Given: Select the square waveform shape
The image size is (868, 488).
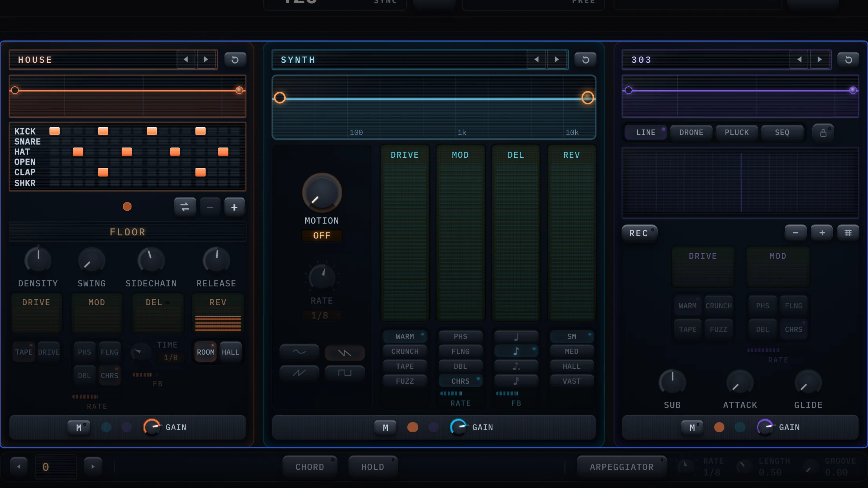Looking at the screenshot, I should click(x=345, y=373).
